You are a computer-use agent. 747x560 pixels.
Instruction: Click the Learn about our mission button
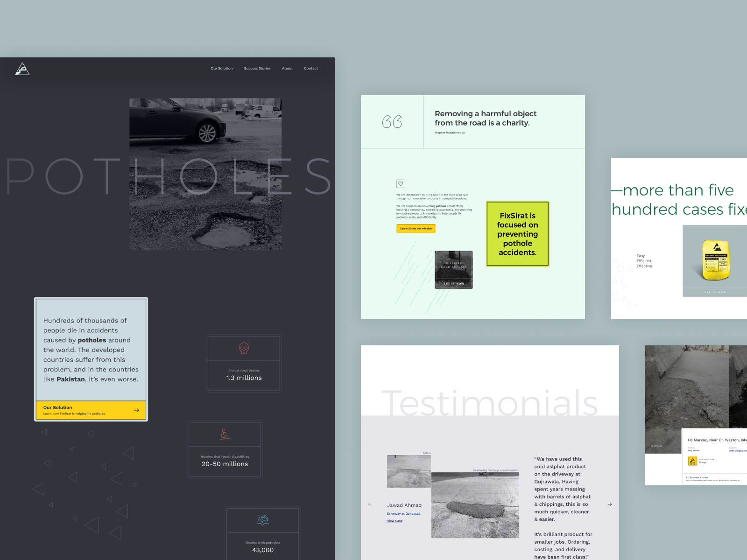[416, 228]
